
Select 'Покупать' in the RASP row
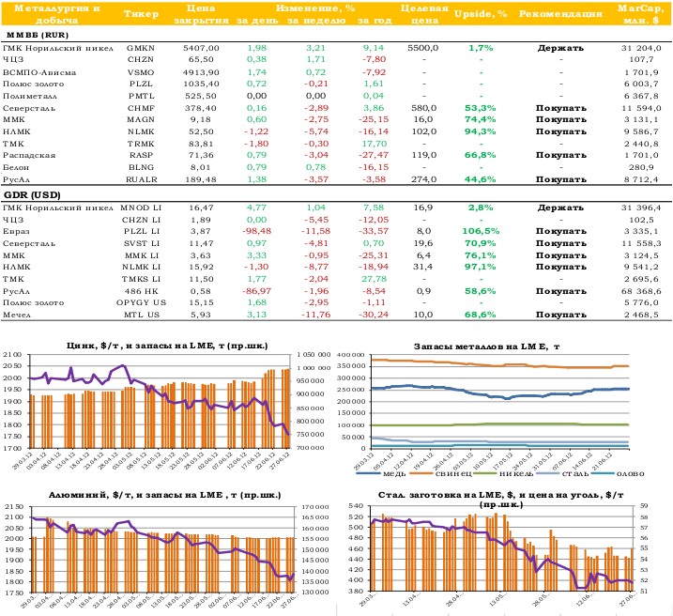[x=561, y=155]
